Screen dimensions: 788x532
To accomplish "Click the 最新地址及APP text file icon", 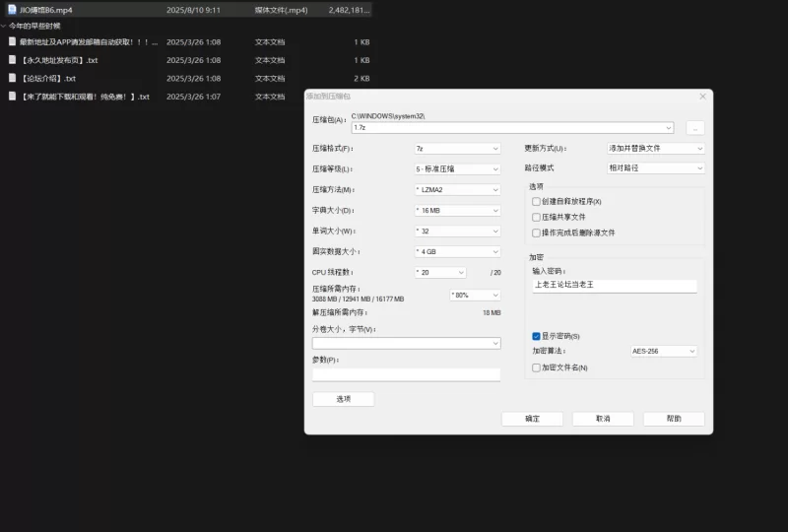I will pos(12,42).
